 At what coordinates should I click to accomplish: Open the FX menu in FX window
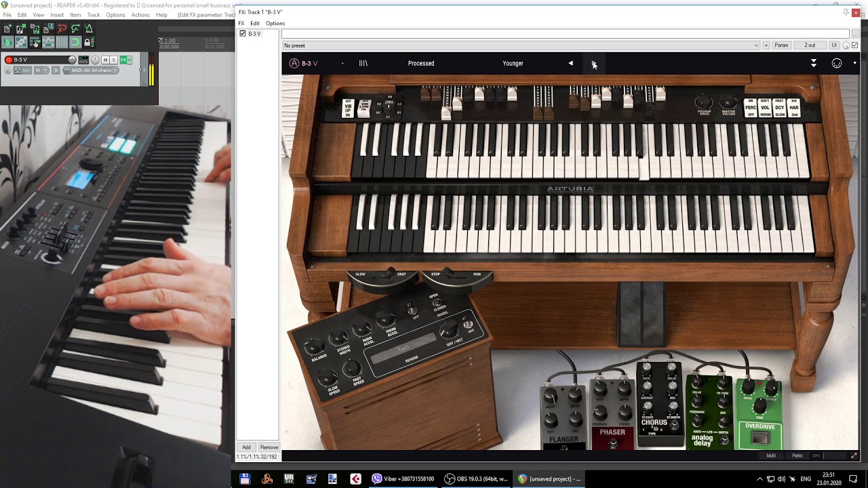[241, 23]
